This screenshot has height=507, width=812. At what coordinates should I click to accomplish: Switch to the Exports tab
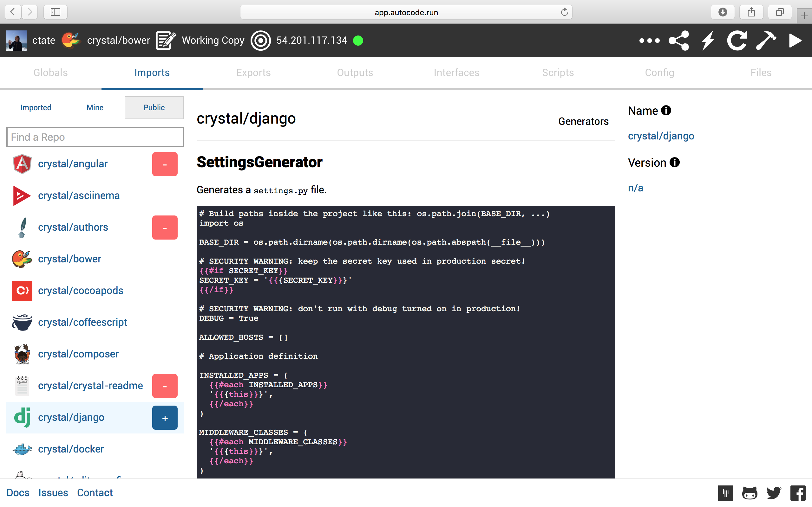[253, 73]
